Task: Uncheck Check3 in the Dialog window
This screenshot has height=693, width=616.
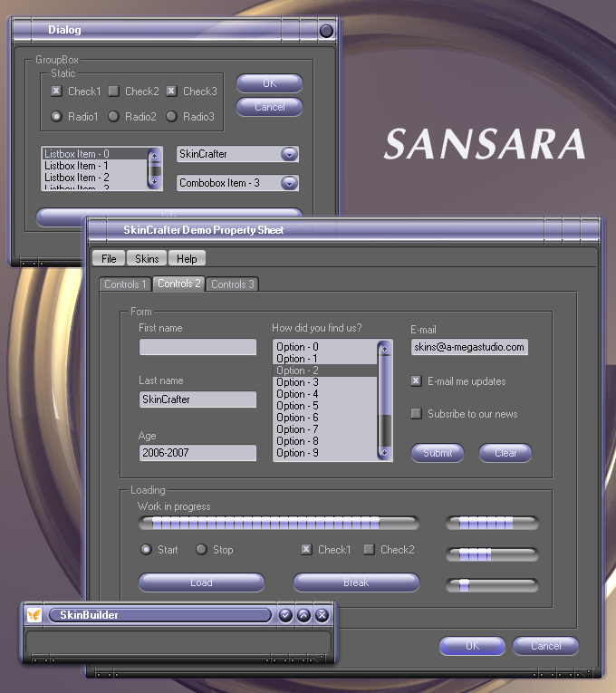Action: [x=171, y=91]
